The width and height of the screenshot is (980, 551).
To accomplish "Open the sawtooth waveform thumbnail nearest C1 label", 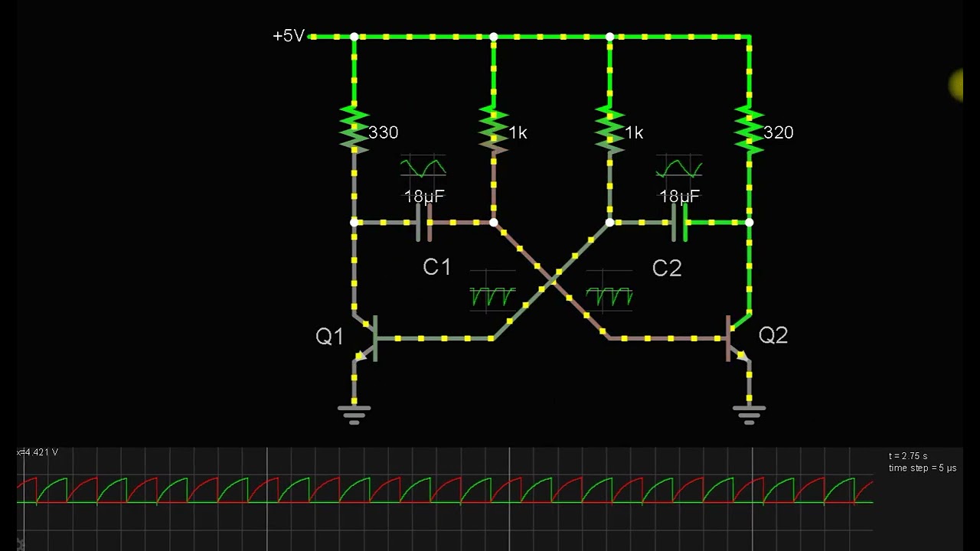I will (x=492, y=292).
